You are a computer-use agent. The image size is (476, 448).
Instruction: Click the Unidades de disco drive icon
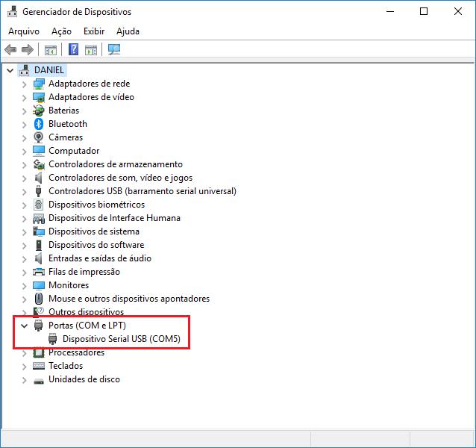click(39, 381)
